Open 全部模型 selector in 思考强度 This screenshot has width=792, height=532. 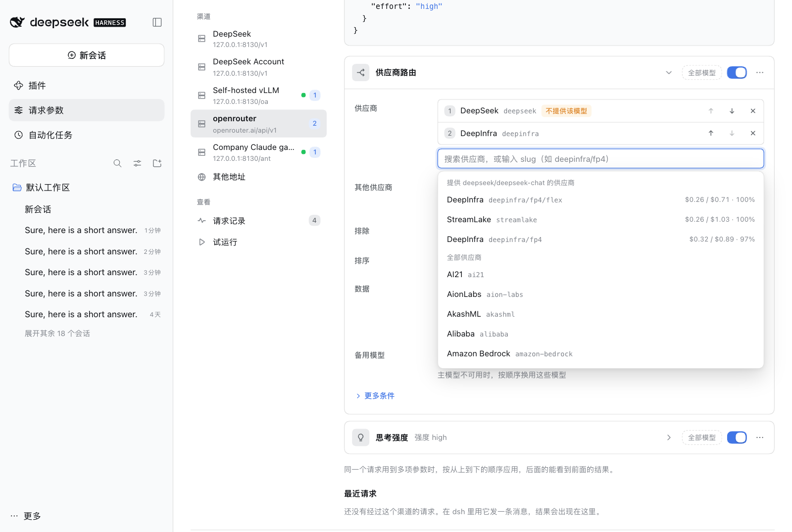702,437
